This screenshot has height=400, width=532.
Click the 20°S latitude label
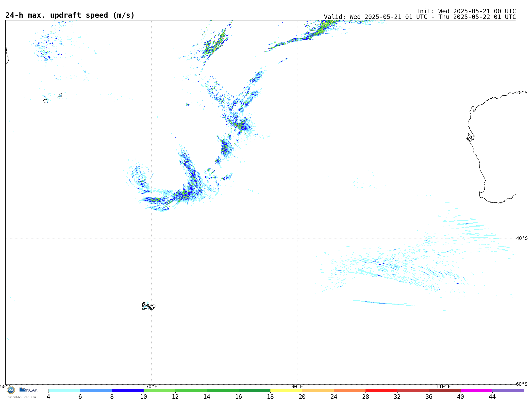522,93
